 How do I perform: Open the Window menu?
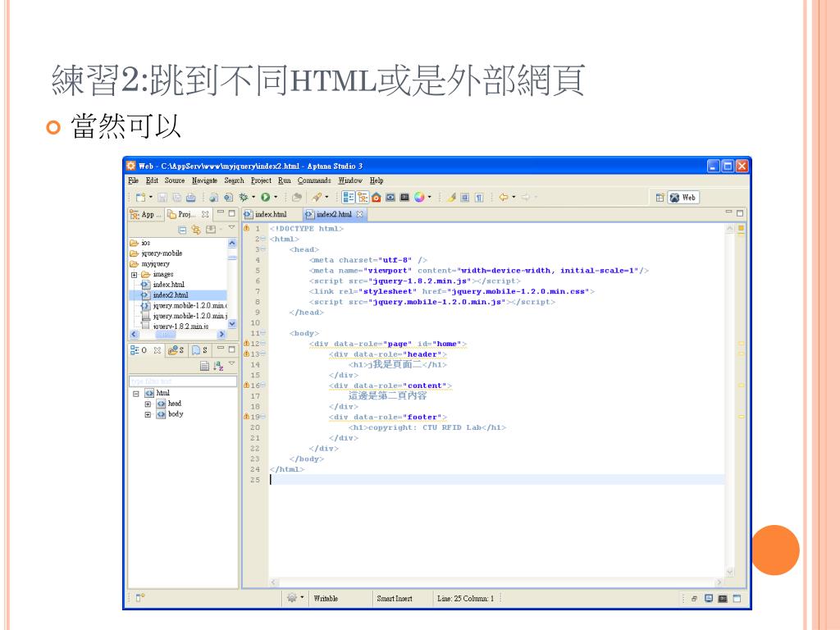tap(350, 180)
